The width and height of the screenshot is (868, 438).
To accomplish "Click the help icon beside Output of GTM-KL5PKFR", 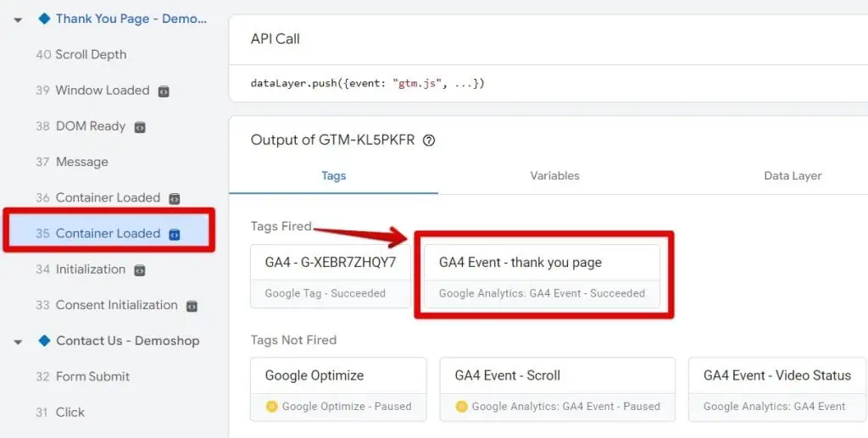I will pyautogui.click(x=429, y=141).
